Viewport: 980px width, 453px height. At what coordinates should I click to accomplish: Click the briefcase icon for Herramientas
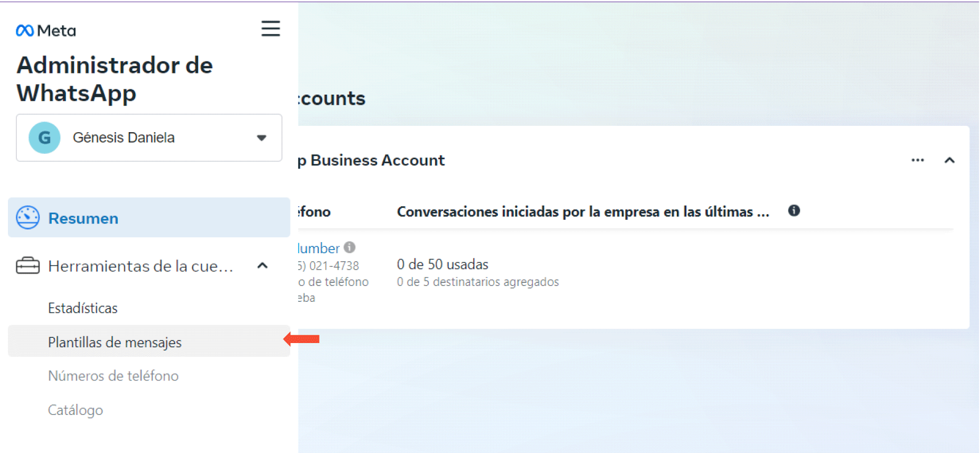point(27,265)
